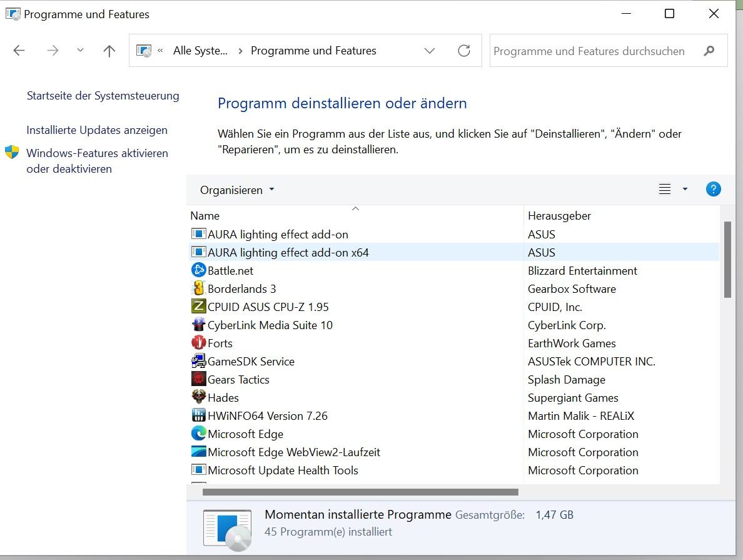Select Microsoft Update Health Tools entry
This screenshot has height=560, width=743.
(283, 471)
